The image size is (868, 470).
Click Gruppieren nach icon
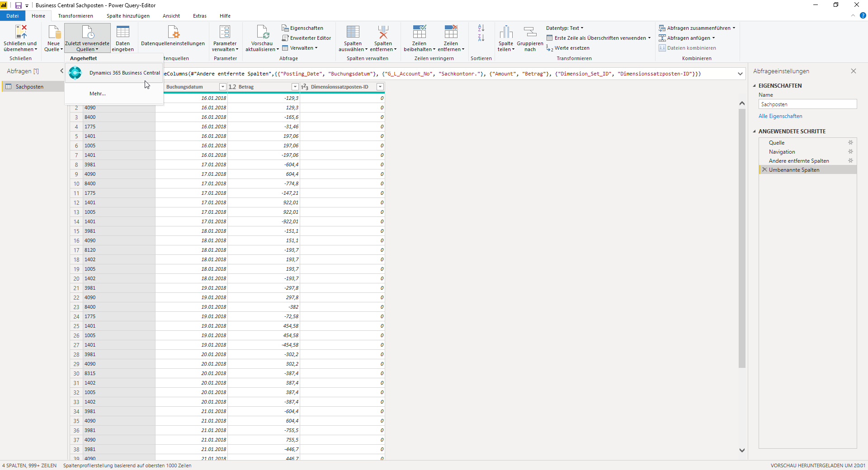pos(530,32)
